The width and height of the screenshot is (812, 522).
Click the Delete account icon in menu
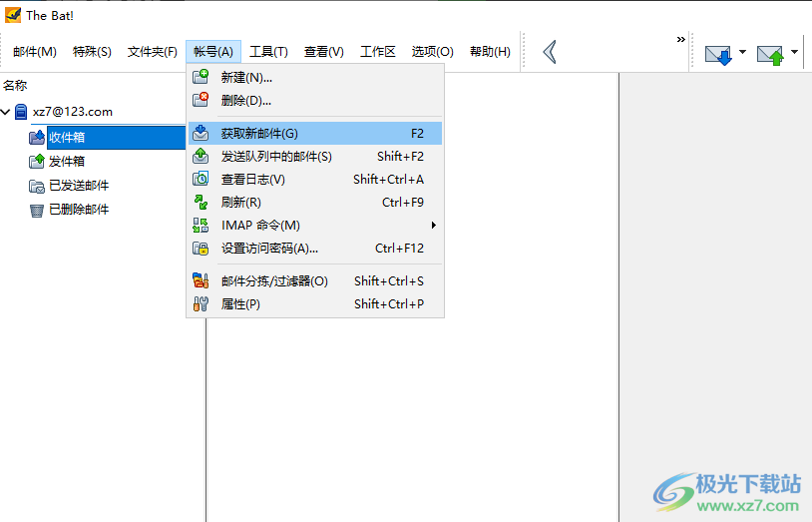click(x=201, y=100)
